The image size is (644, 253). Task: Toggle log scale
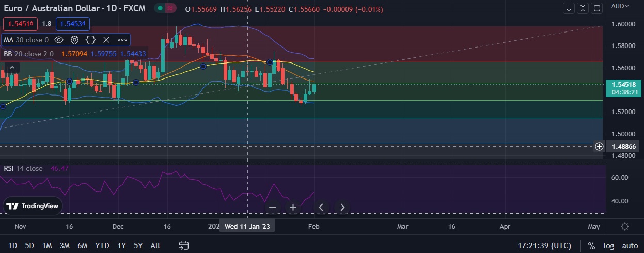608,246
